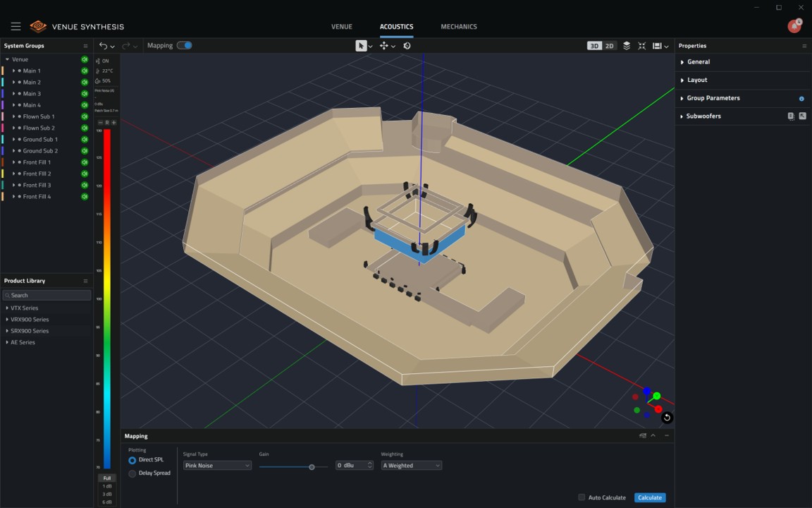Open the layers stack icon
Image resolution: width=812 pixels, height=508 pixels.
coord(627,46)
